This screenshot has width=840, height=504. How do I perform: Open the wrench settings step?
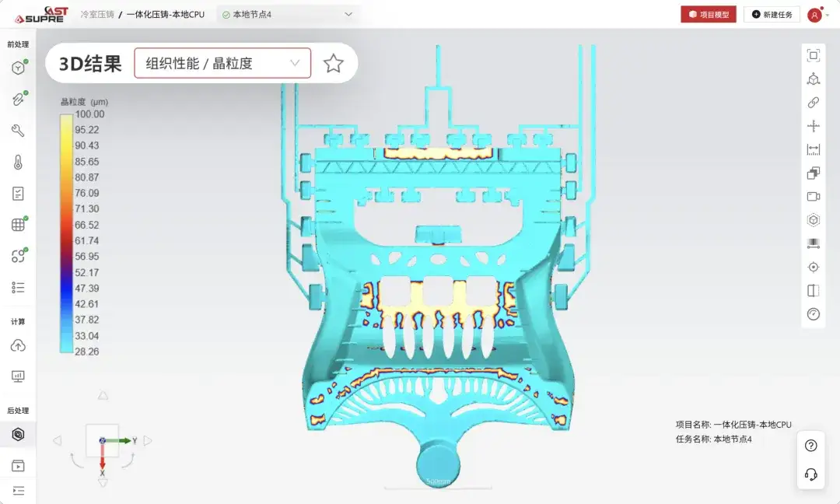click(x=18, y=131)
